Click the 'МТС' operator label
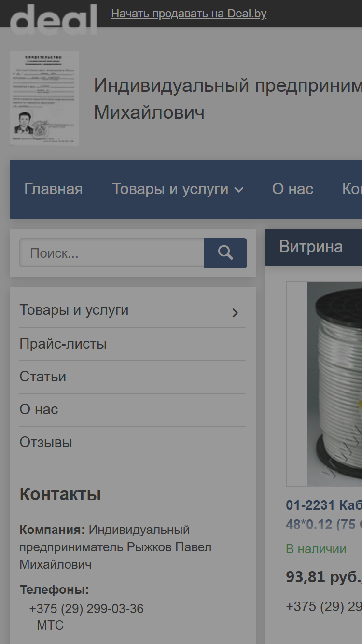362x644 pixels. 50,625
